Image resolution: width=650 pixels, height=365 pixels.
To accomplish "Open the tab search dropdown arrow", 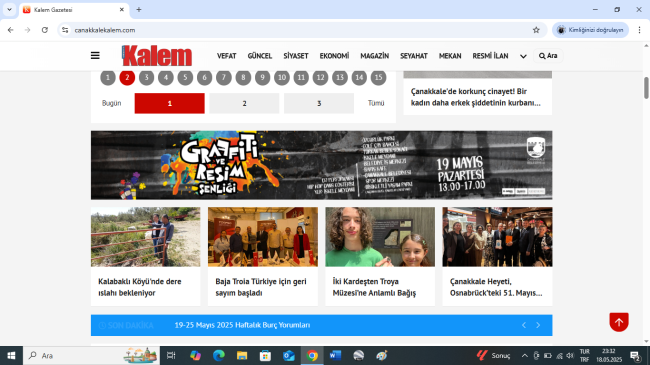I will tap(9, 10).
